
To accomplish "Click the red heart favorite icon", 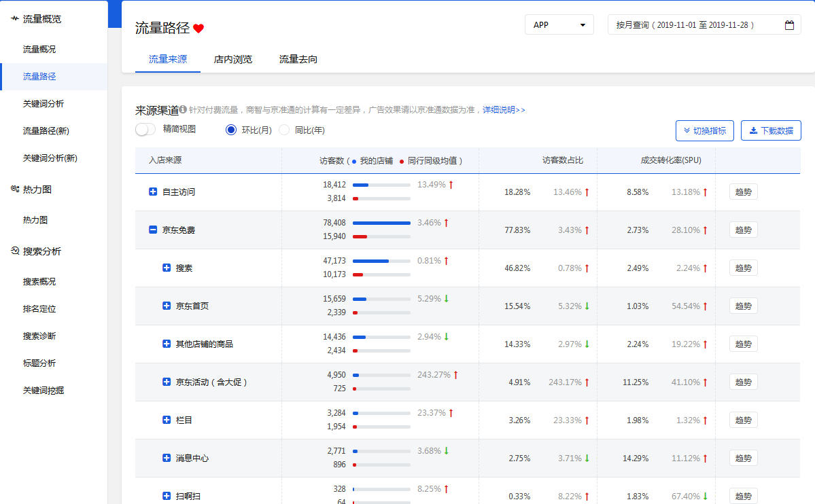I will (x=198, y=29).
